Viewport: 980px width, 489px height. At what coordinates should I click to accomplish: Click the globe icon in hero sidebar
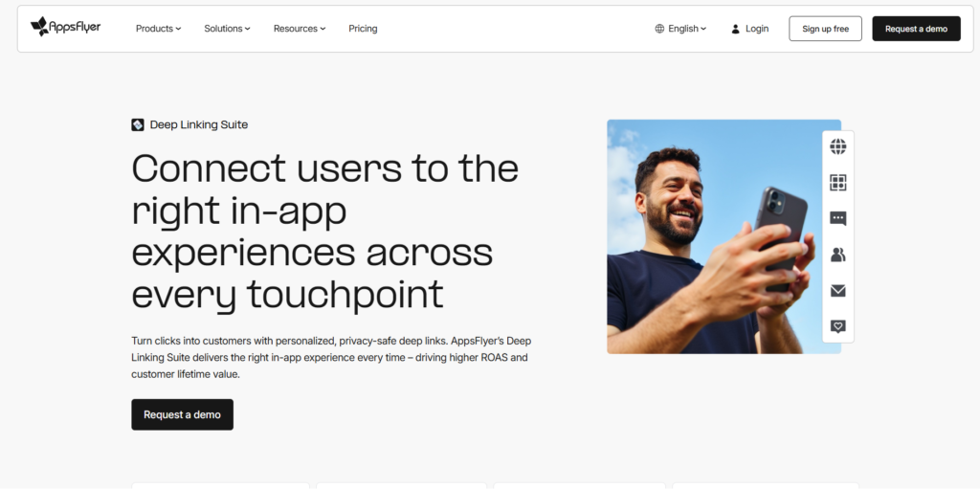tap(838, 146)
